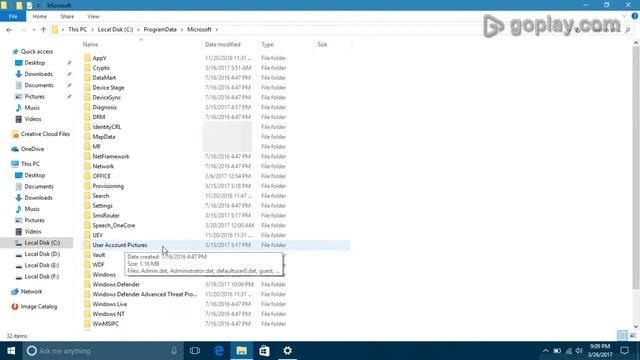Open Desktop under Quick access
This screenshot has height=360, width=640.
(35, 63)
